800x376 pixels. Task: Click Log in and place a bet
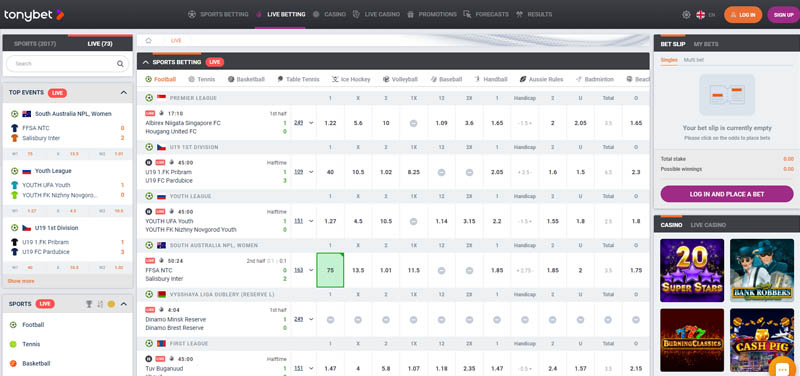[727, 194]
